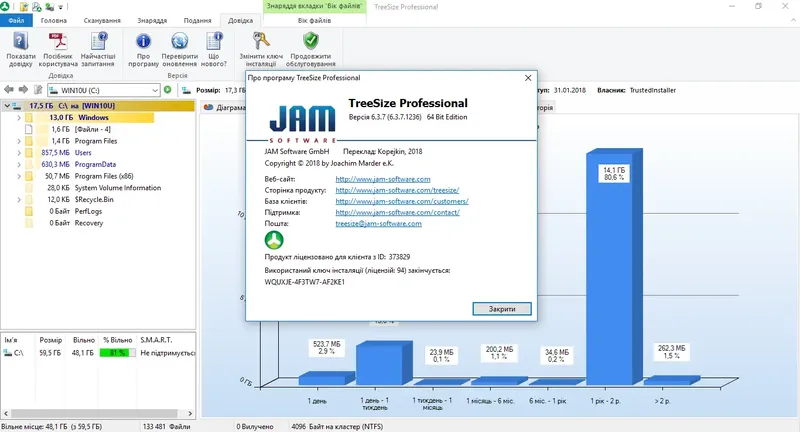Click the green TreeSize logo in dialog
Image resolution: width=800 pixels, height=432 pixels.
click(x=274, y=240)
